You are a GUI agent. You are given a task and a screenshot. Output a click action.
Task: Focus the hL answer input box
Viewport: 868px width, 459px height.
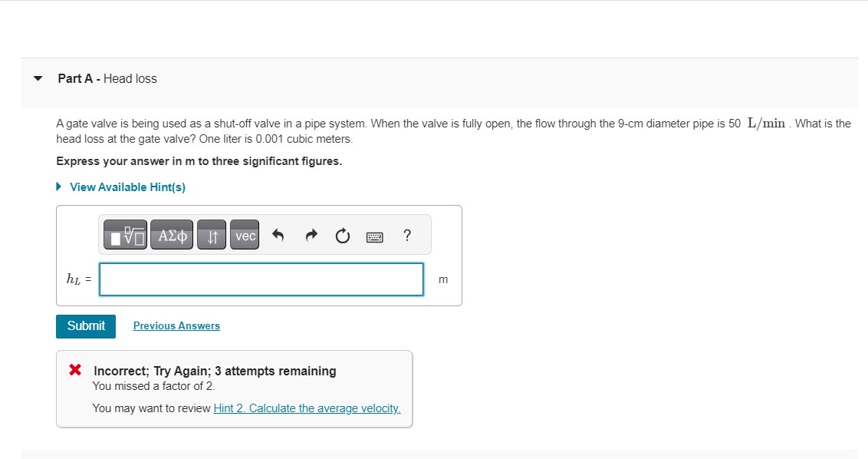261,279
